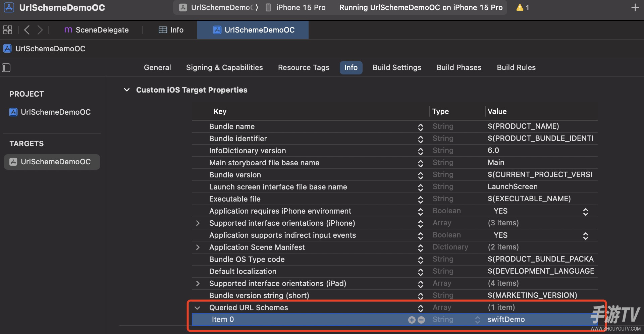Click the running status text in activity bar

tap(421, 7)
